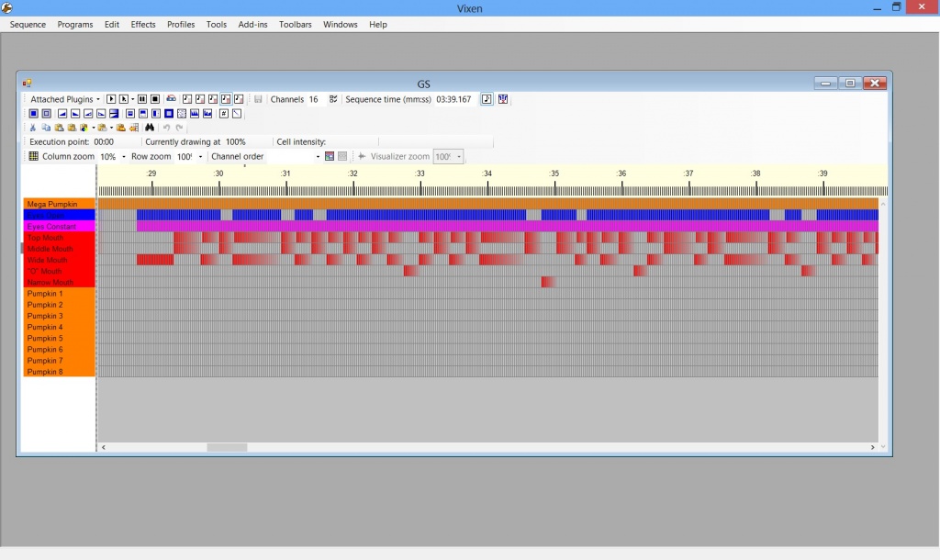Set playback to three-quarter speed
This screenshot has height=560, width=940.
[213, 99]
